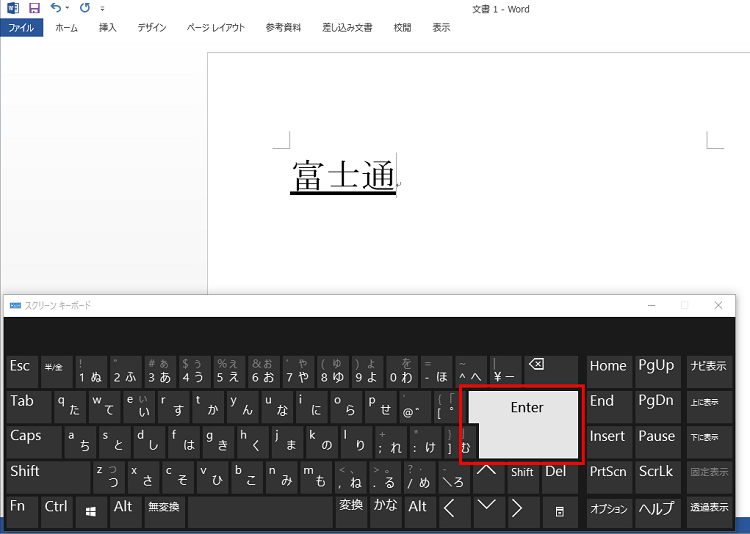The image size is (750, 534).
Task: Switch to the ホーム ribbon tab
Action: click(x=66, y=28)
